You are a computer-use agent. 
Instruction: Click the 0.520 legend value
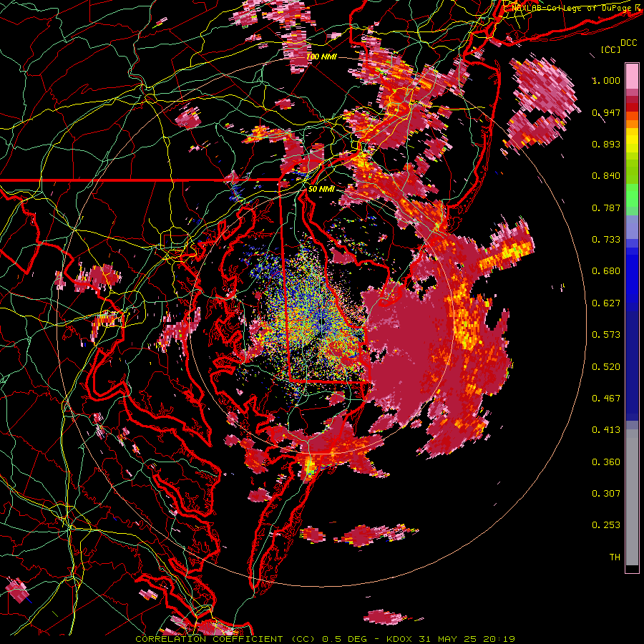606,367
